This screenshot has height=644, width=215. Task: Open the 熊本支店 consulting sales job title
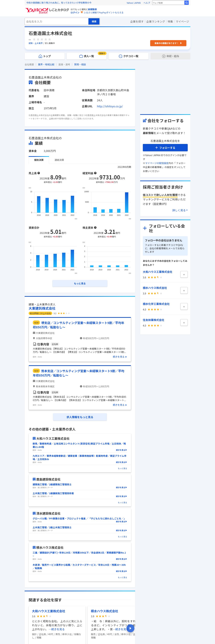[x=79, y=373]
